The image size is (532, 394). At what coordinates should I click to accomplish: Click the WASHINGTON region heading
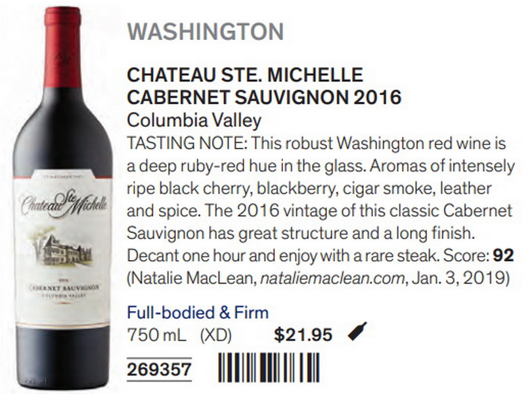click(x=206, y=32)
